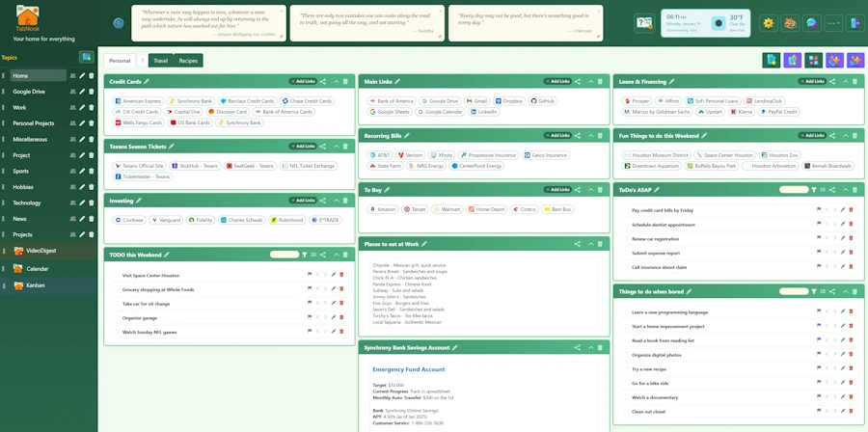Viewport: 868px width, 432px height.
Task: Collapse the Main Links card
Action: coord(590,81)
